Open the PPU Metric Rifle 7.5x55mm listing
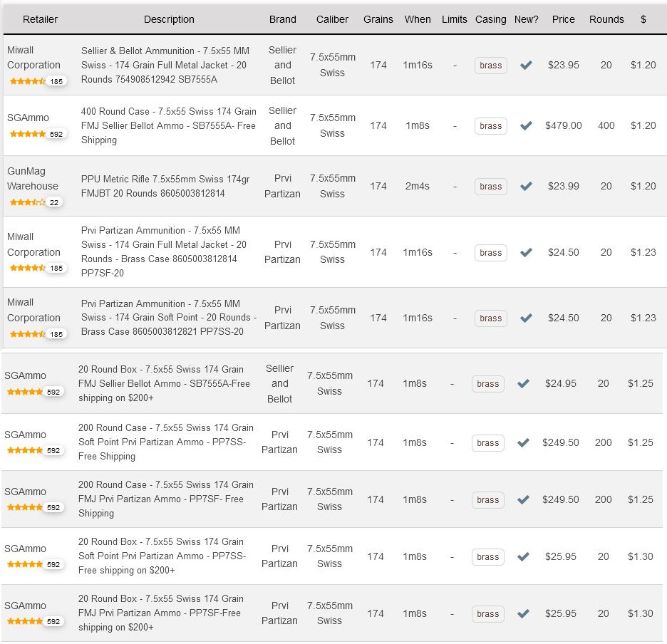Image resolution: width=667 pixels, height=644 pixels. pyautogui.click(x=165, y=186)
